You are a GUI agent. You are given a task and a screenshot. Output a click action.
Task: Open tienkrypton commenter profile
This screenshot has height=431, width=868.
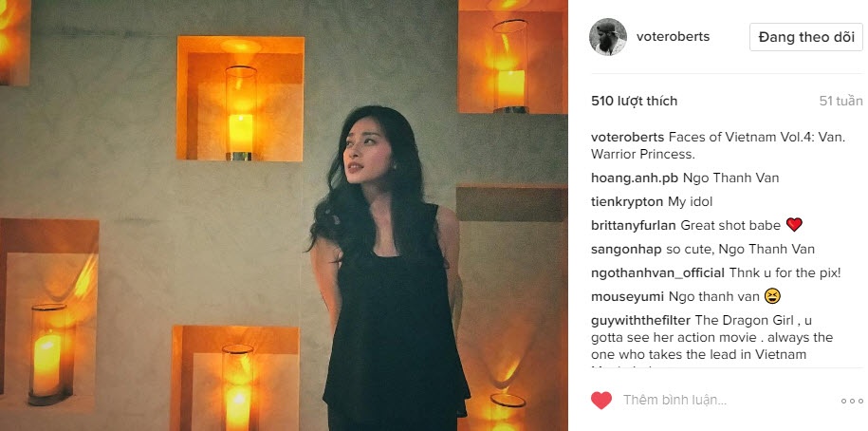point(627,201)
